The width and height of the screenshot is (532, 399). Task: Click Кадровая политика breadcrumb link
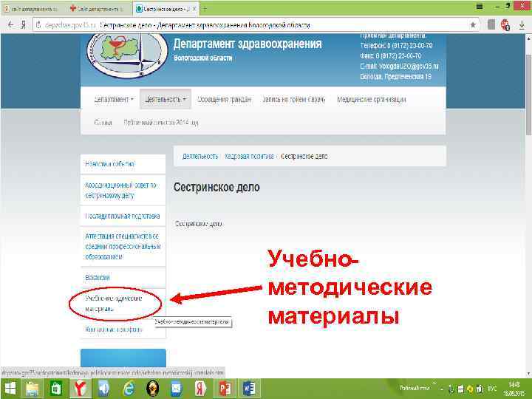tap(249, 157)
